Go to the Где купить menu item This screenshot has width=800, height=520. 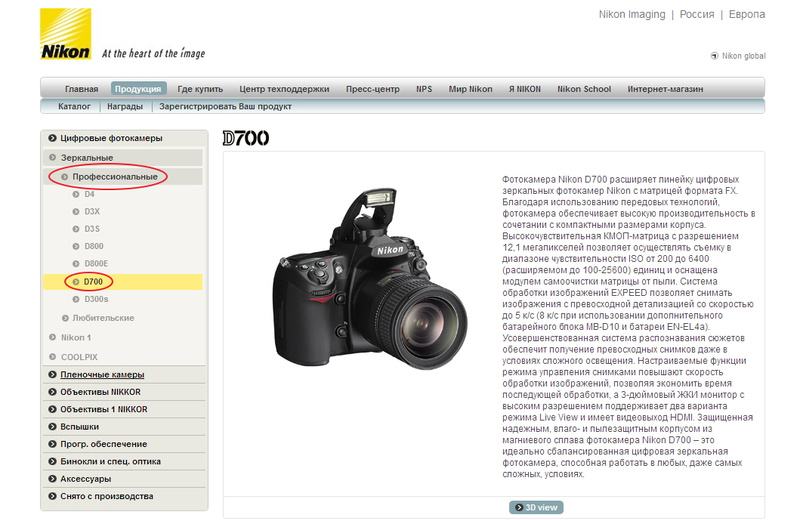[x=200, y=89]
